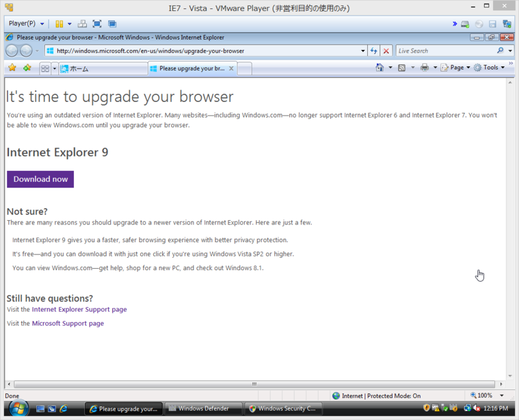Open Microsoft Support page link
Screen dimensions: 519x420
pyautogui.click(x=68, y=323)
